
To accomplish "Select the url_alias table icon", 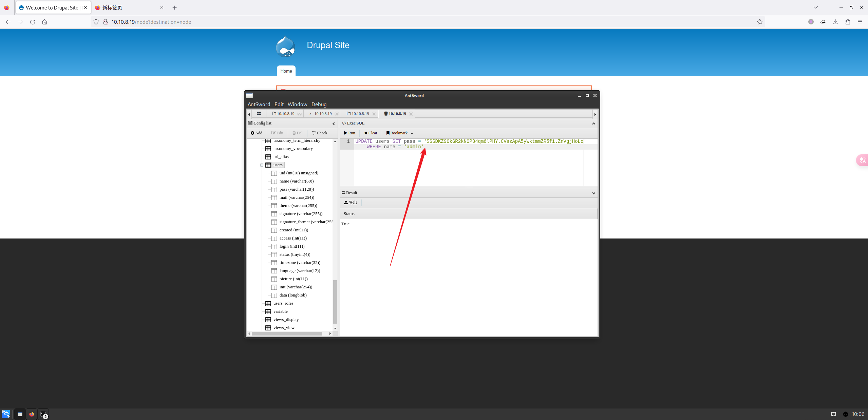I will click(268, 157).
